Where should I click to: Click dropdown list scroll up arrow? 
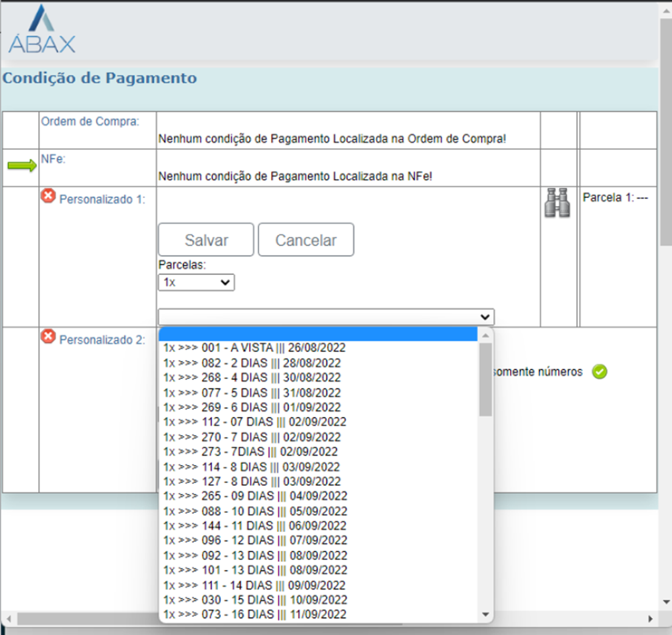(486, 335)
